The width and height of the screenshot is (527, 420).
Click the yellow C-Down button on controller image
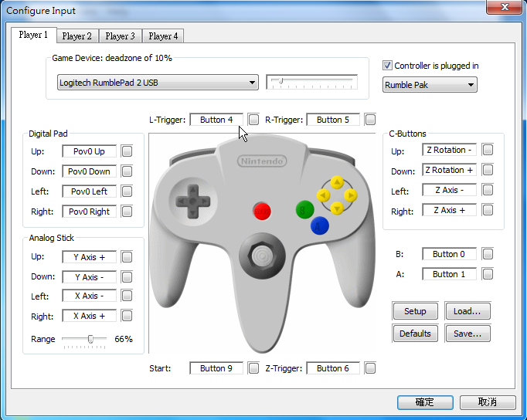coord(337,208)
